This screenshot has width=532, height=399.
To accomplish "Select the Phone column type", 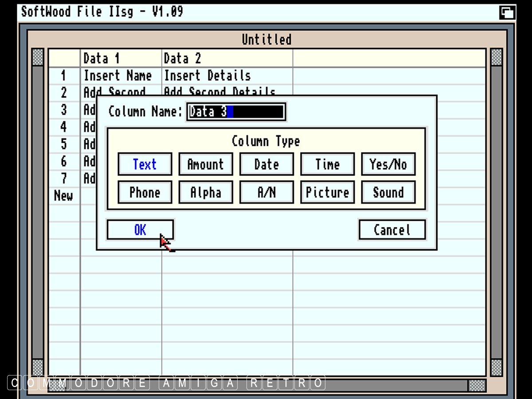I will click(x=145, y=192).
